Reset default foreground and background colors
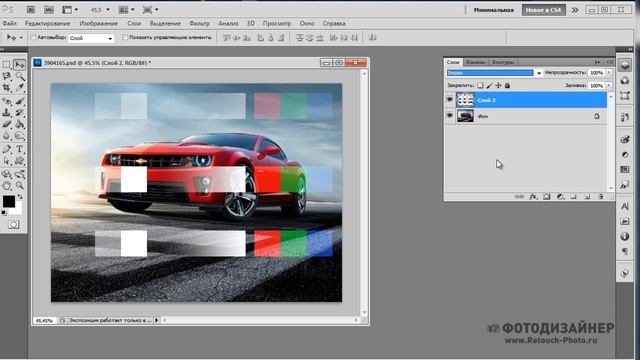Screen dimensions: 640x360 [4, 213]
